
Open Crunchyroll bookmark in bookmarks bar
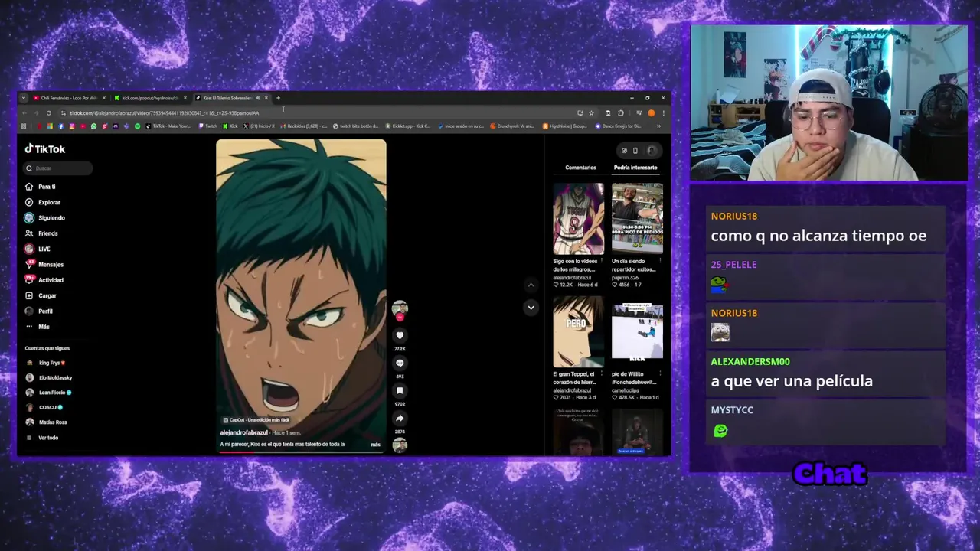513,126
